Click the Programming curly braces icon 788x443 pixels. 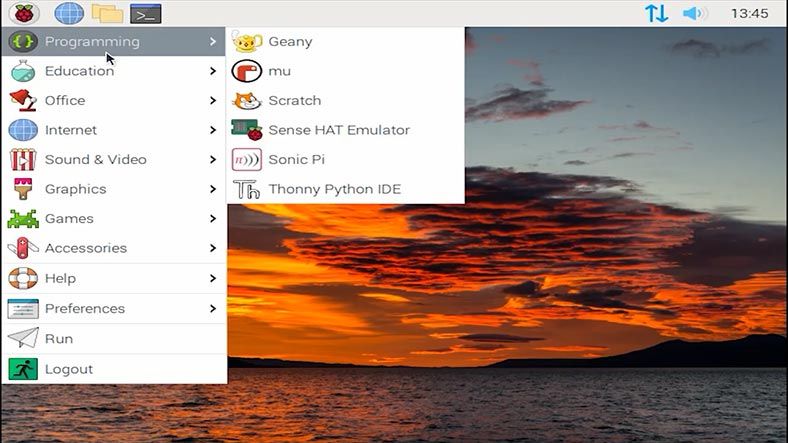23,41
